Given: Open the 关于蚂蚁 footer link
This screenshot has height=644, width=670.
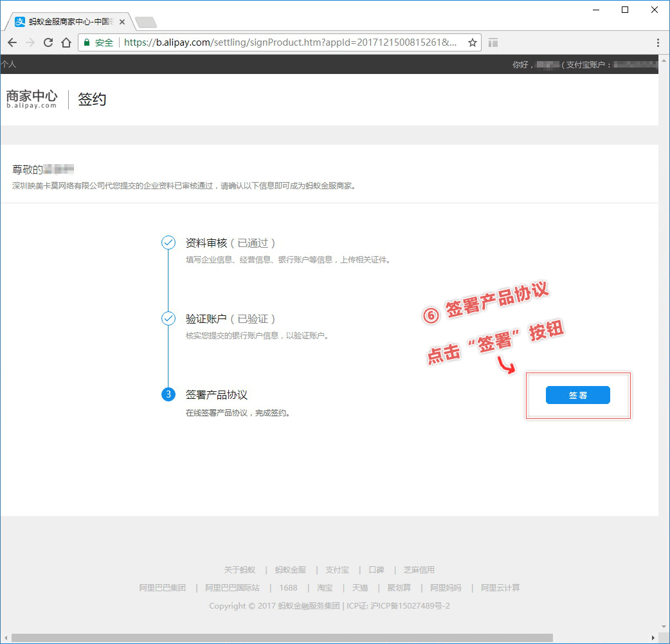Looking at the screenshot, I should 240,569.
